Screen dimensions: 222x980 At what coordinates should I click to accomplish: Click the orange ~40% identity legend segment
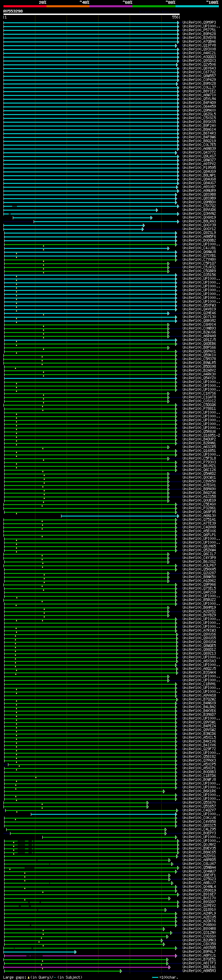(68, 6)
